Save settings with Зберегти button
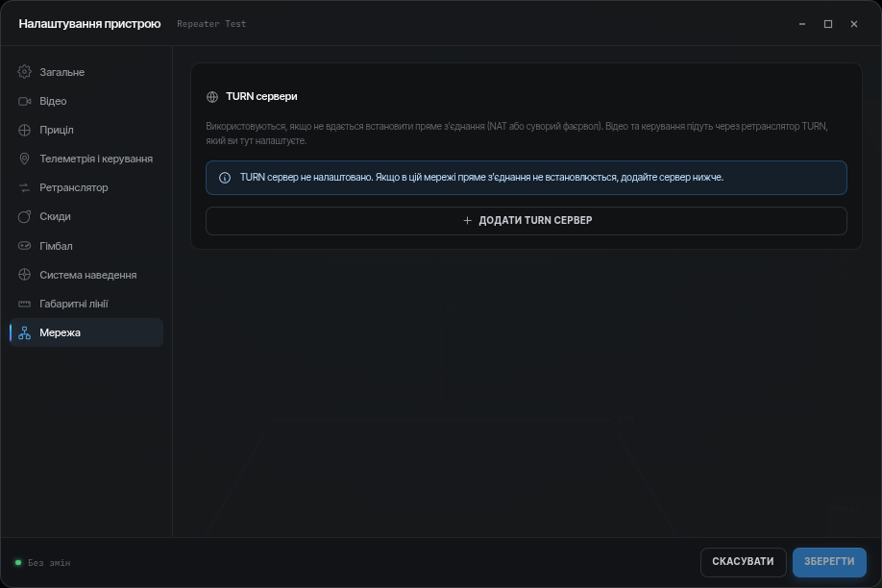The image size is (882, 588). tap(829, 562)
